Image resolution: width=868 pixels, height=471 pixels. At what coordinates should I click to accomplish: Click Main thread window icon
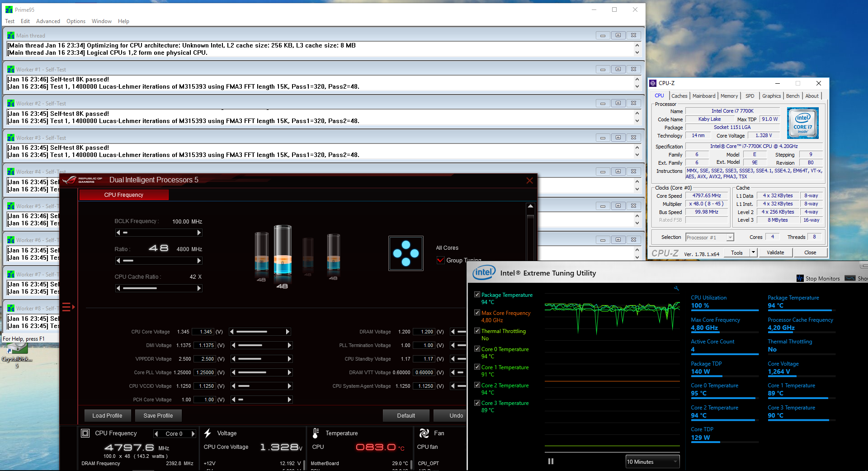(11, 35)
